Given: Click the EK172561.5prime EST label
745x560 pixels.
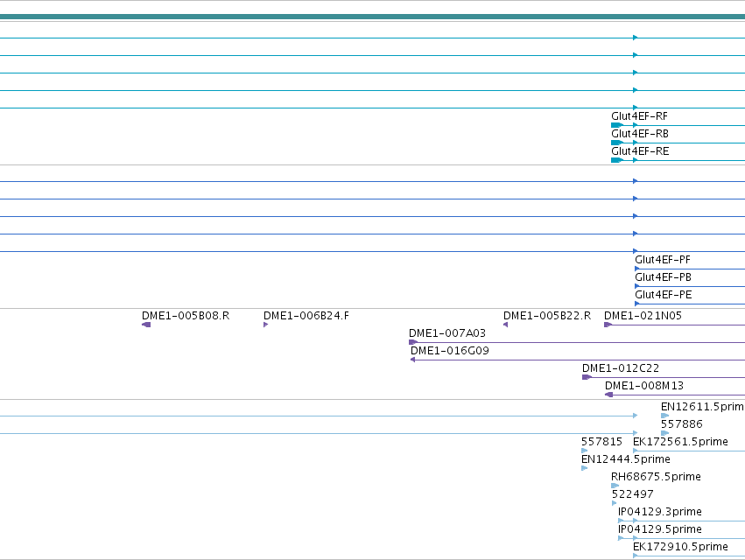Looking at the screenshot, I should point(680,442).
